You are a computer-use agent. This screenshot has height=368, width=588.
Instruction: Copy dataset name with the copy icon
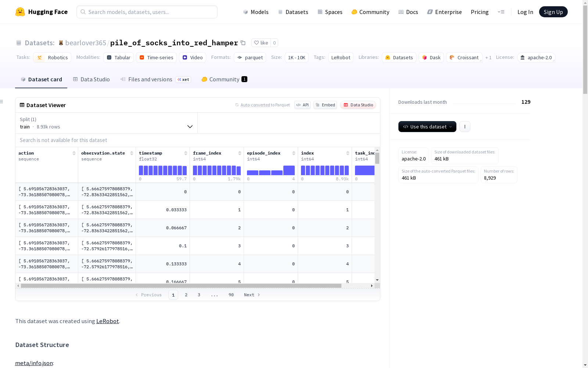tap(243, 43)
